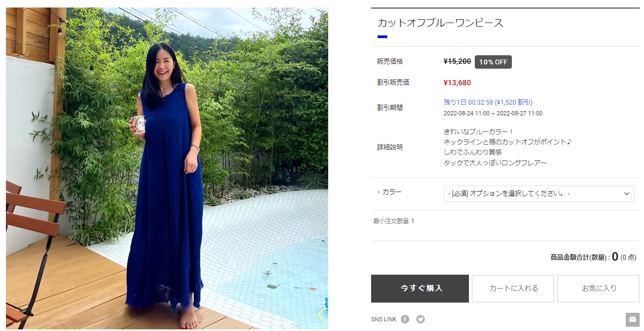Click the カットオフブルーワンピース product title
Image resolution: width=644 pixels, height=331 pixels.
point(440,23)
